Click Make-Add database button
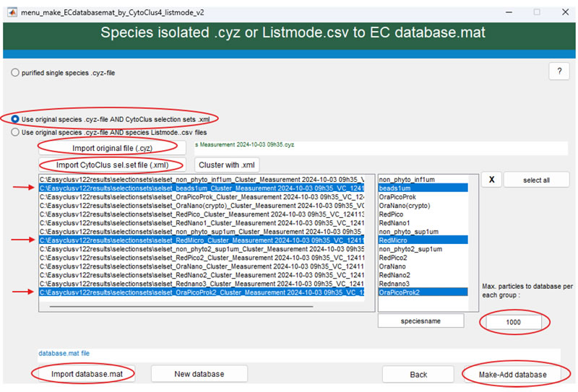Screen dimensions: 578x392 [514, 375]
